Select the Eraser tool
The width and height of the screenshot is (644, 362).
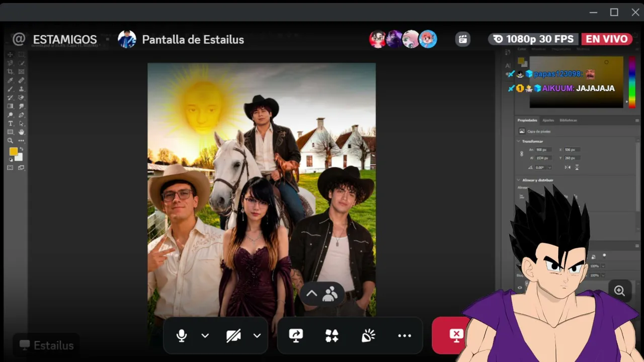point(22,98)
